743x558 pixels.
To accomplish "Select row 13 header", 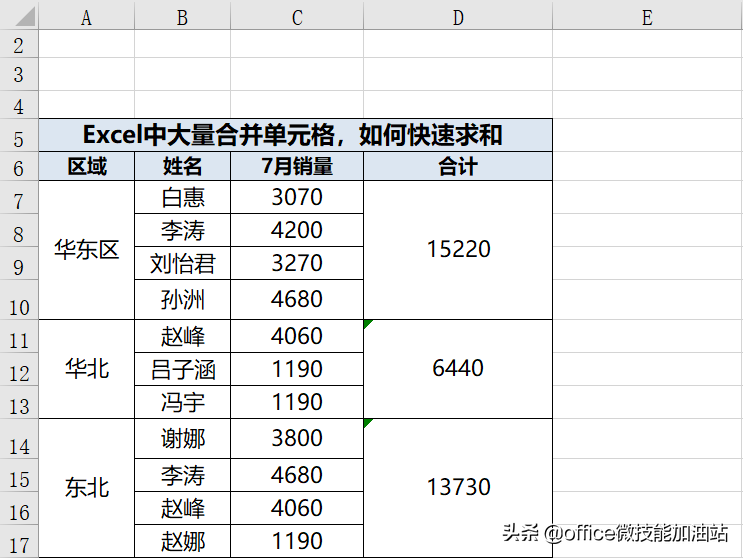I will click(19, 402).
